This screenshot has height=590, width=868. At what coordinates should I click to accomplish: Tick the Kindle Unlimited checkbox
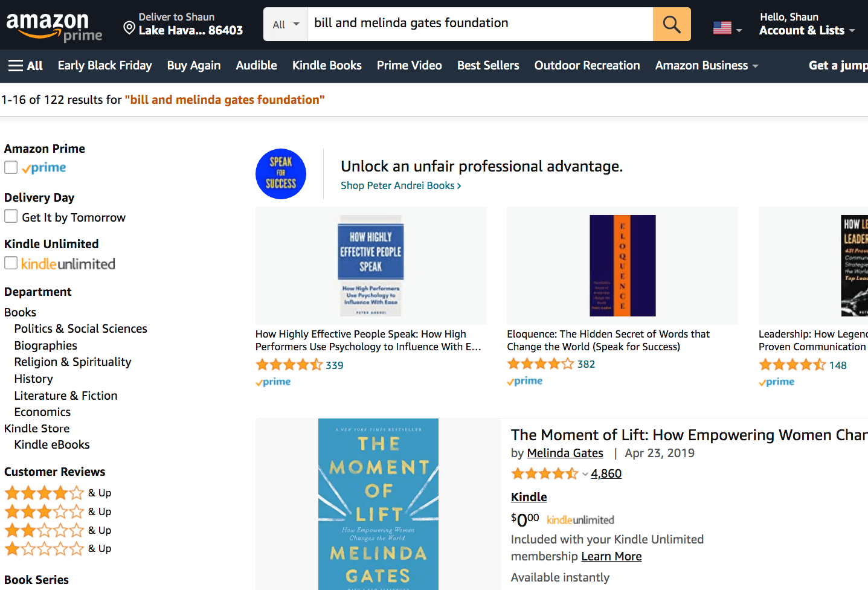tap(11, 263)
